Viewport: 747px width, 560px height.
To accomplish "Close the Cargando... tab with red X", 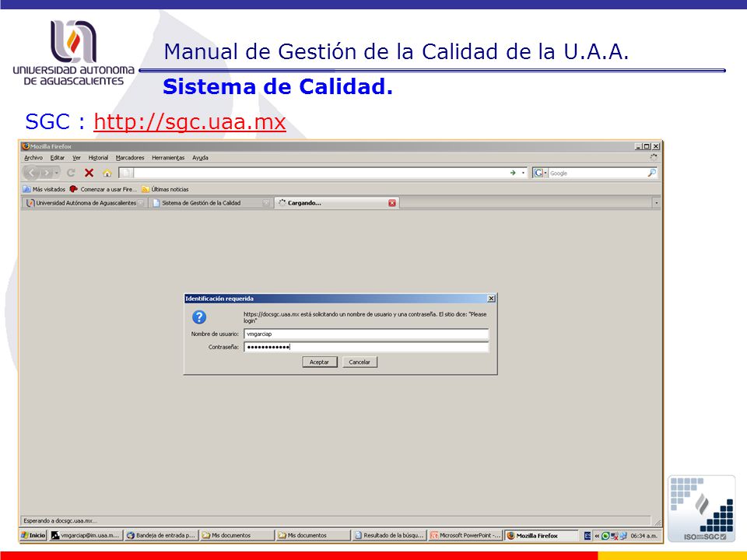I will pos(392,203).
